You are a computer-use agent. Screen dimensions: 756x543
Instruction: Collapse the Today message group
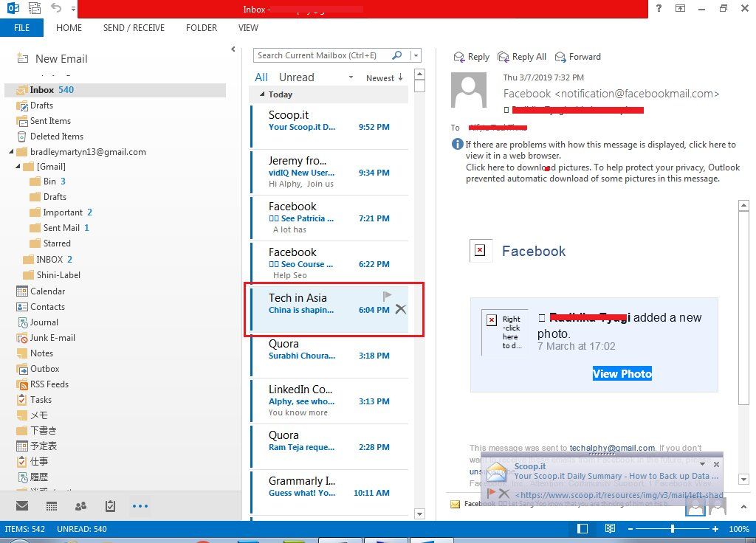(x=262, y=94)
